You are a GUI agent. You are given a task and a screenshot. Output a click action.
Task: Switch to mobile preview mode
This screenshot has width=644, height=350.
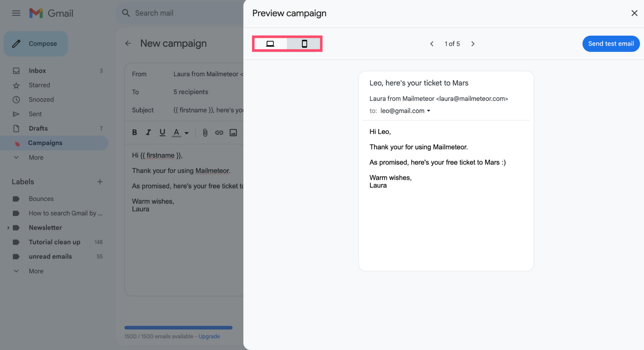(x=304, y=44)
